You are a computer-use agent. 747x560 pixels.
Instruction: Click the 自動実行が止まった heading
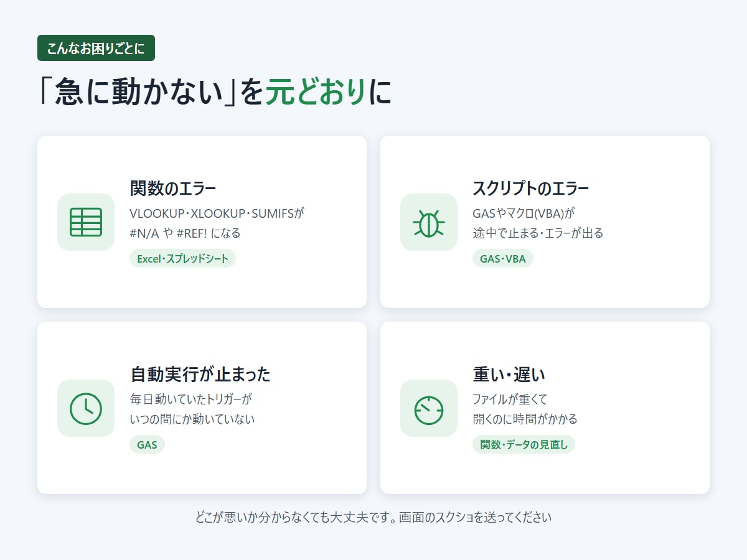(x=200, y=375)
